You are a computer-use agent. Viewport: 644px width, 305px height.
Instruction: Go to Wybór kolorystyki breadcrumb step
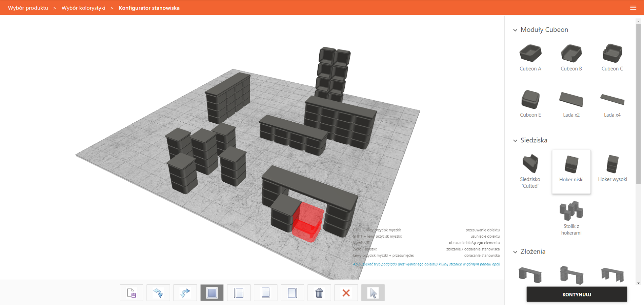(x=83, y=8)
